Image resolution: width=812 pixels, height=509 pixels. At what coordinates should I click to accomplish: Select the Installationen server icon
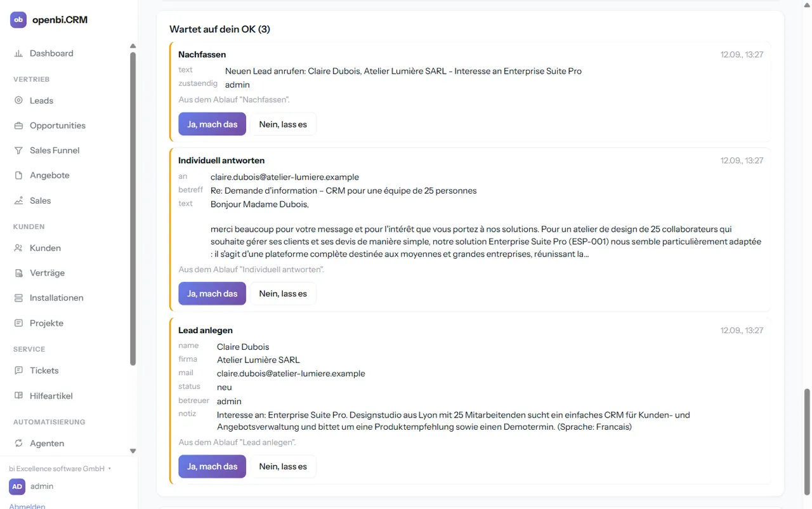pos(18,298)
